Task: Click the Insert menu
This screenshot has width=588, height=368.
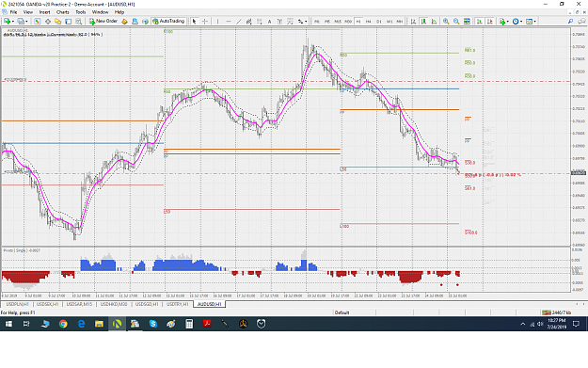Action: tap(44, 12)
